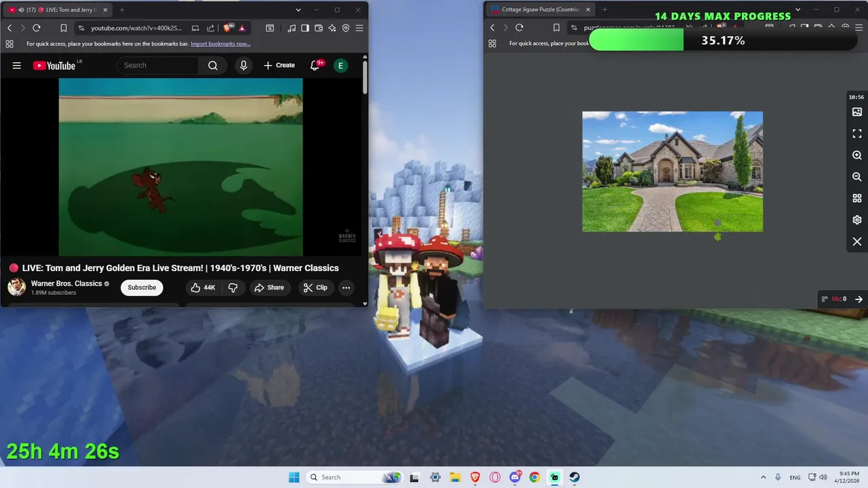Open puzzle pieces grid arrangement
This screenshot has width=868, height=488.
point(857,199)
